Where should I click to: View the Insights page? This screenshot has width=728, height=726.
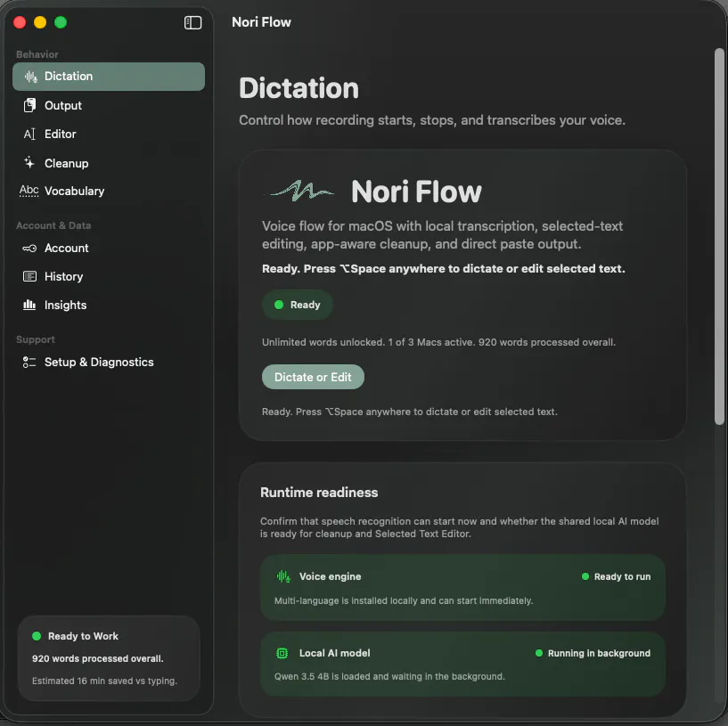[109, 305]
